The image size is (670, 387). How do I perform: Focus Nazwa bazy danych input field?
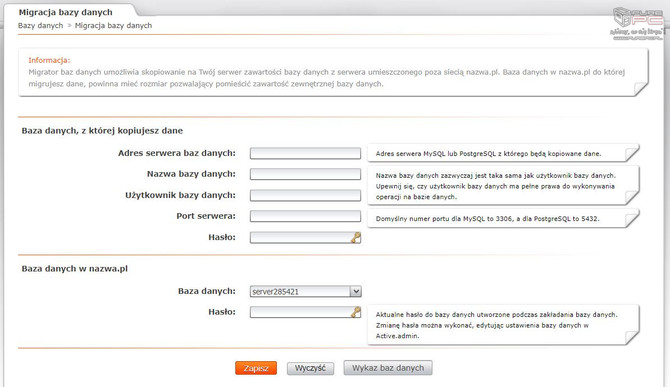click(x=305, y=174)
